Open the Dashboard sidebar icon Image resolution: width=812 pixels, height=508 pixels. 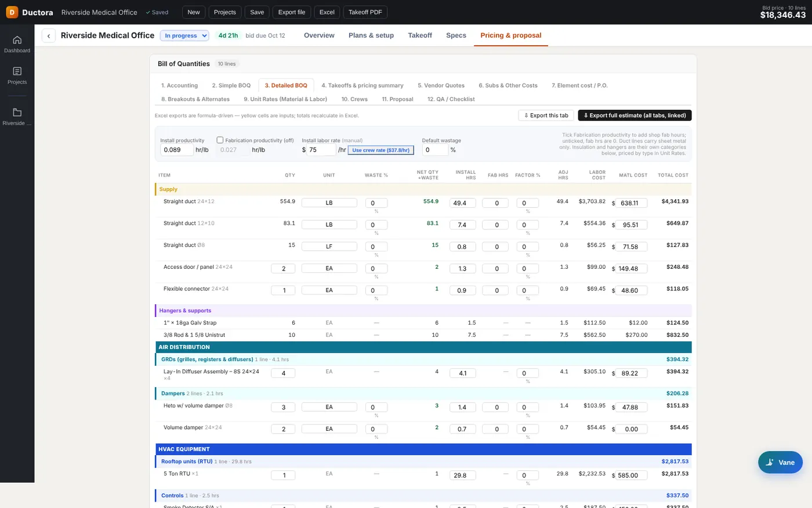click(17, 44)
